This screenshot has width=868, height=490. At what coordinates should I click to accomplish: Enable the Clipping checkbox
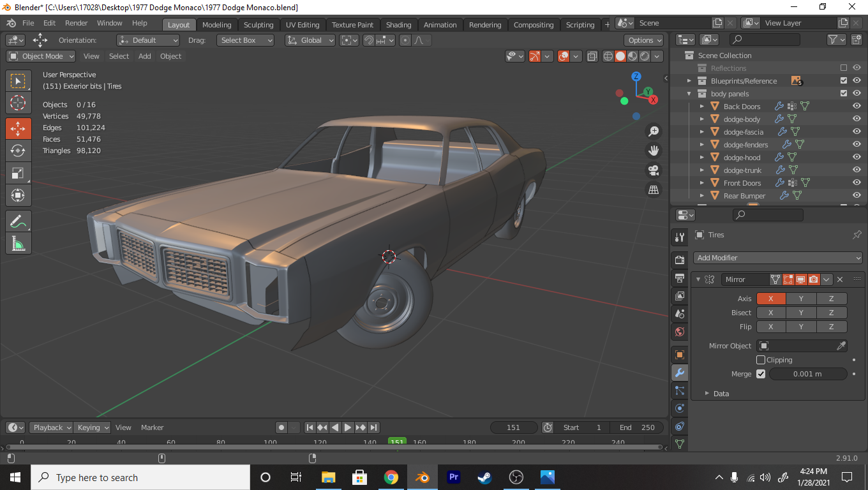(760, 360)
